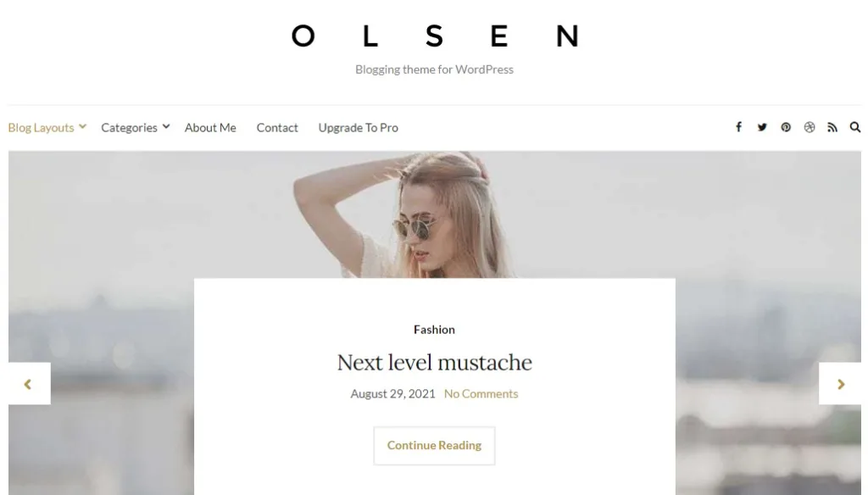The height and width of the screenshot is (495, 868).
Task: Open the search magnifier icon
Action: point(855,127)
